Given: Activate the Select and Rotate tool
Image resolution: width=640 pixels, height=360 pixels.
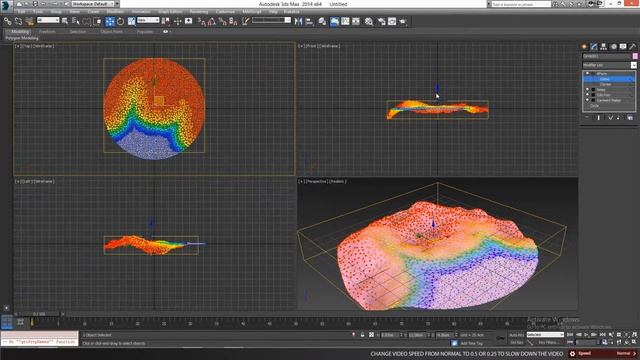Looking at the screenshot, I should pos(120,21).
